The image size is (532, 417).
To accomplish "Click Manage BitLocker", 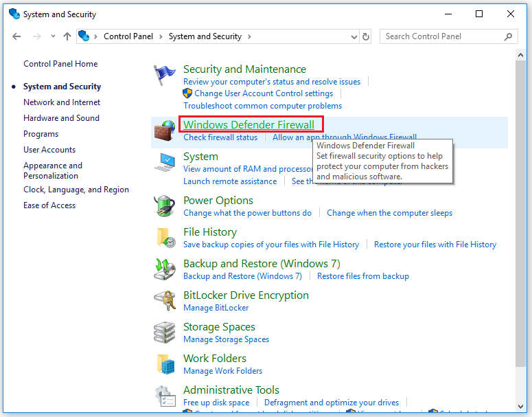I will click(x=216, y=308).
